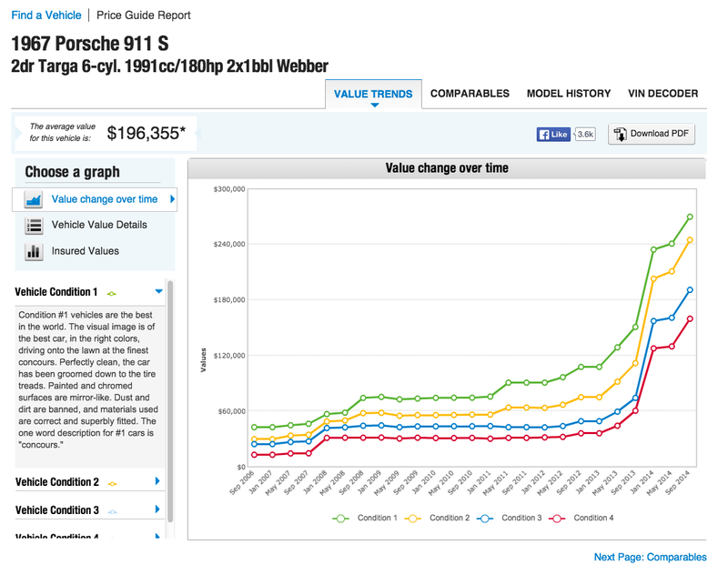The image size is (728, 575).
Task: Toggle Condition 4 series in chart legend
Action: (581, 518)
